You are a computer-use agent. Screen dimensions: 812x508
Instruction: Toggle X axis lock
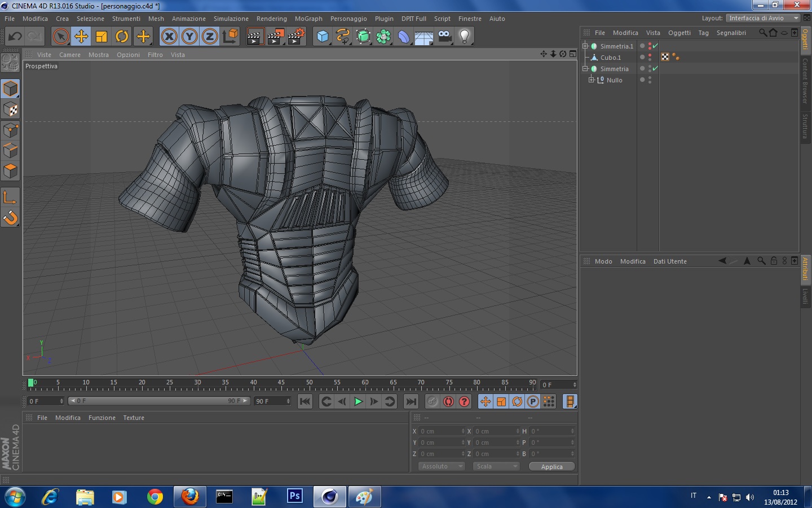point(169,37)
